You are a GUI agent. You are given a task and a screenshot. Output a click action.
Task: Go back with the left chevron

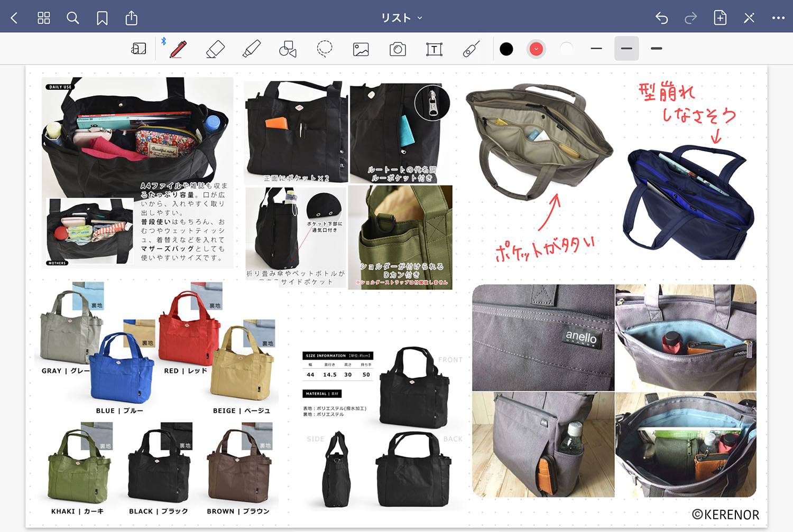[14, 18]
